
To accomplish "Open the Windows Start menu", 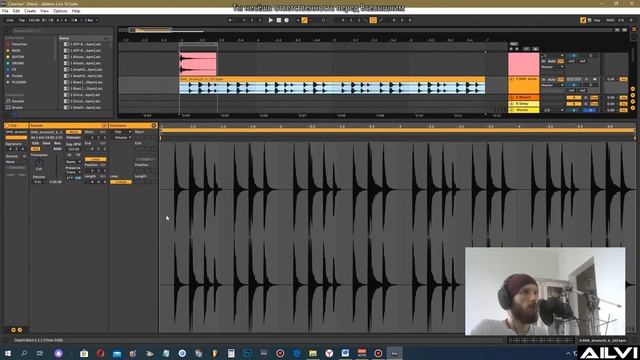I will click(8, 353).
